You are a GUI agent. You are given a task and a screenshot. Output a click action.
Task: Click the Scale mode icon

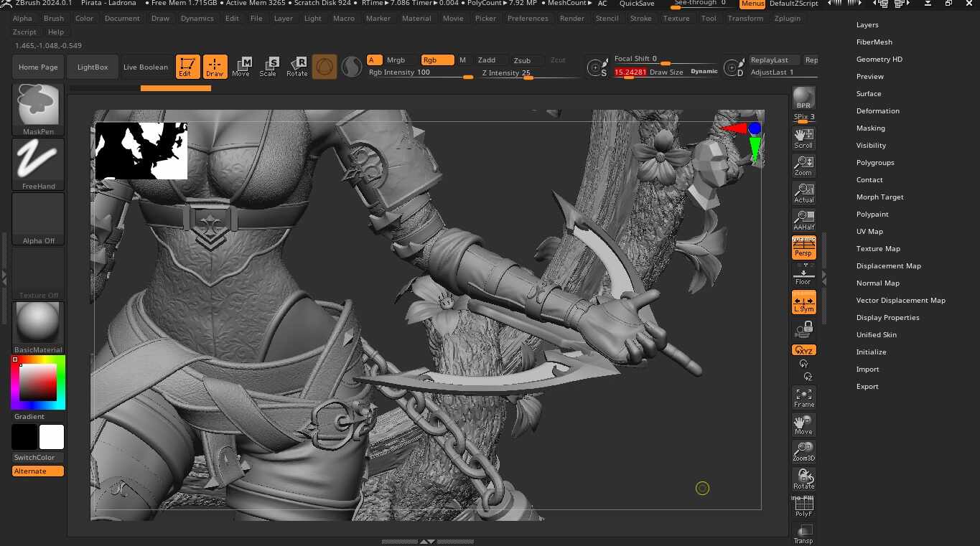pyautogui.click(x=268, y=67)
